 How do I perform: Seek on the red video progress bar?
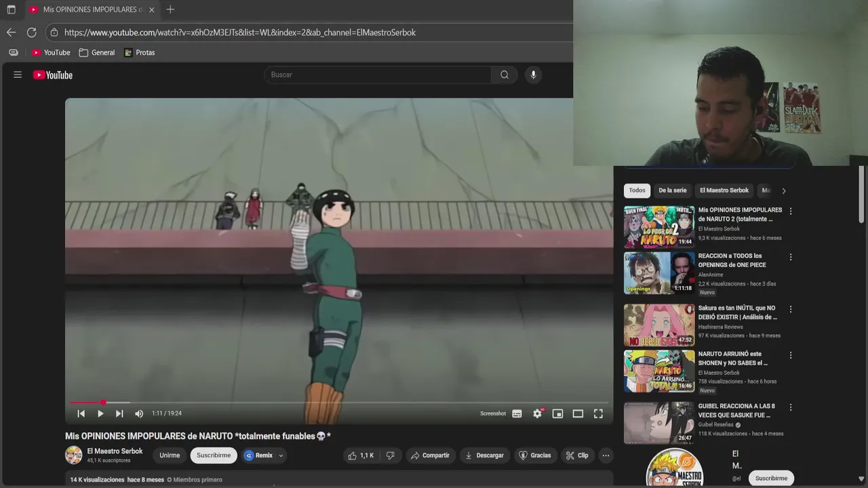point(339,403)
